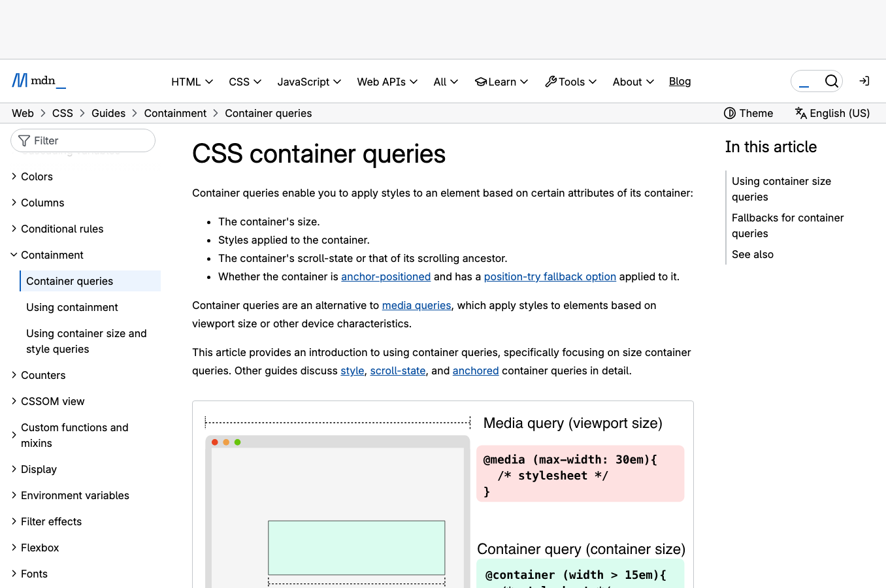Open the Blog page

[680, 81]
